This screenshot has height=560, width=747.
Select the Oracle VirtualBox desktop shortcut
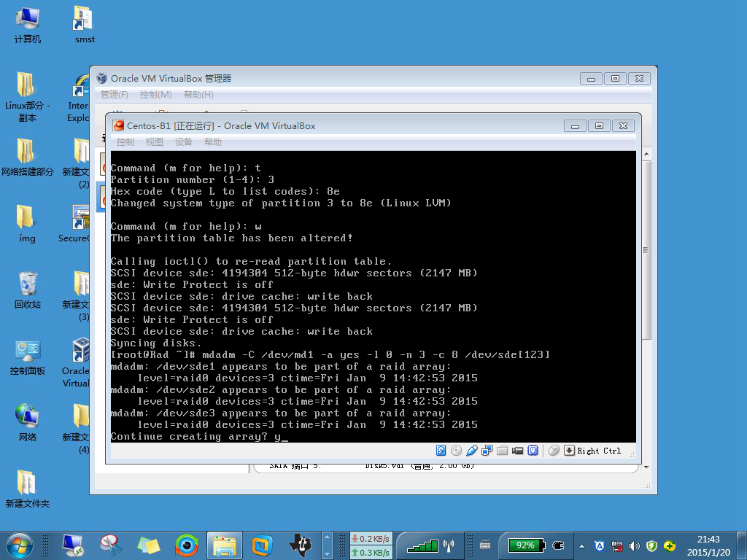pos(76,363)
